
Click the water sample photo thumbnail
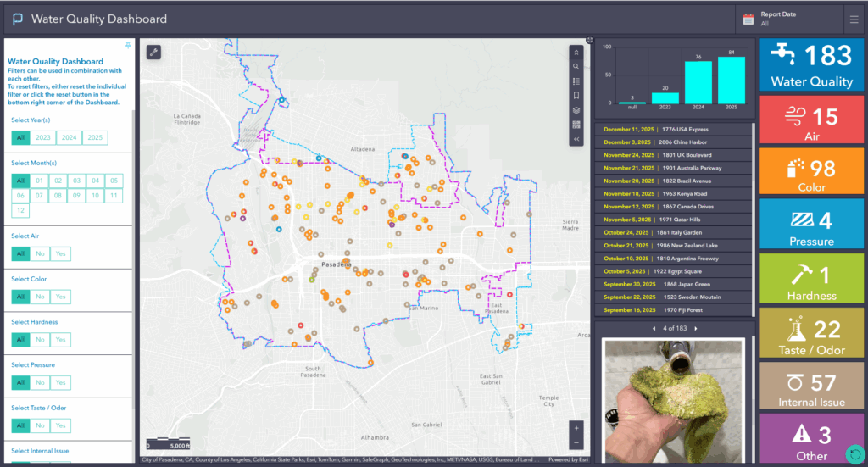coord(673,401)
